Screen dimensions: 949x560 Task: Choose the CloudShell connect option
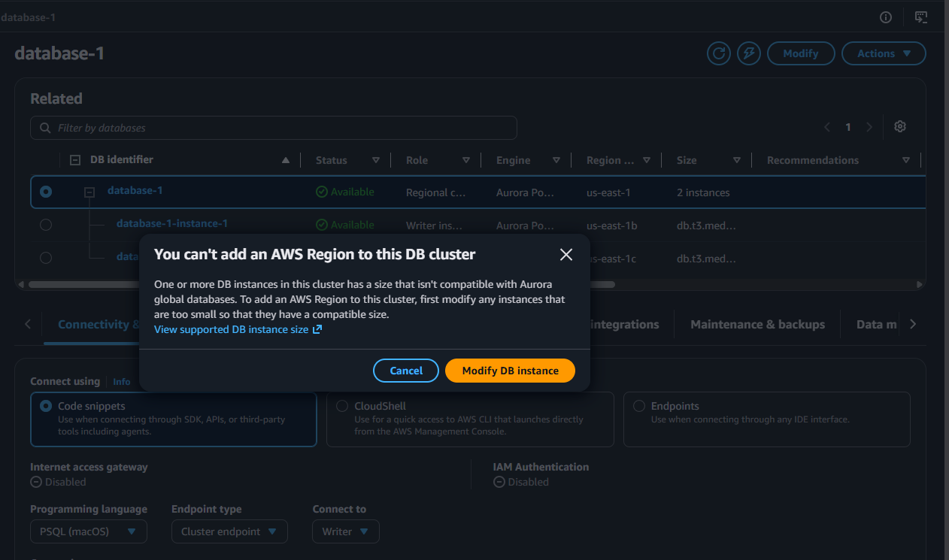click(470, 419)
